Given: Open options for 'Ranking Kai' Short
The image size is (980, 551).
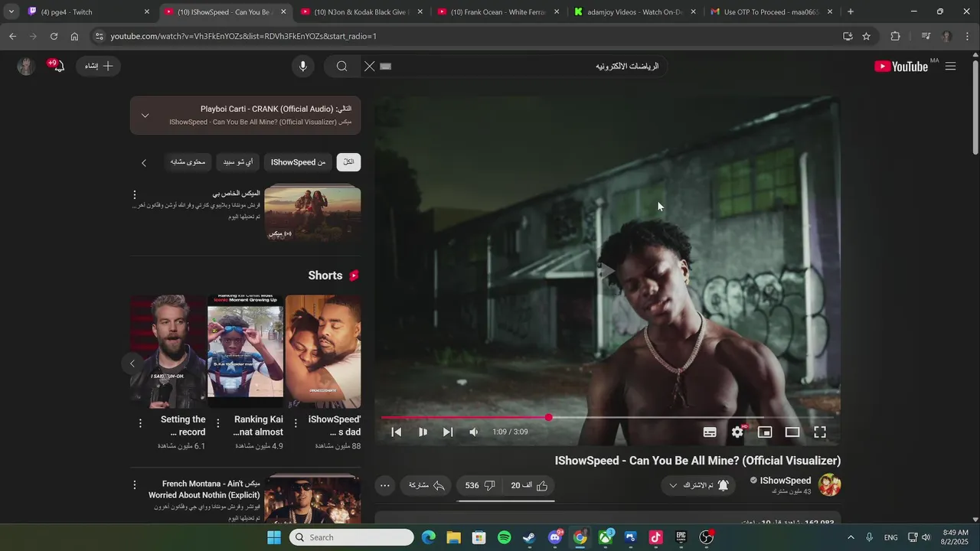Looking at the screenshot, I should (x=218, y=423).
